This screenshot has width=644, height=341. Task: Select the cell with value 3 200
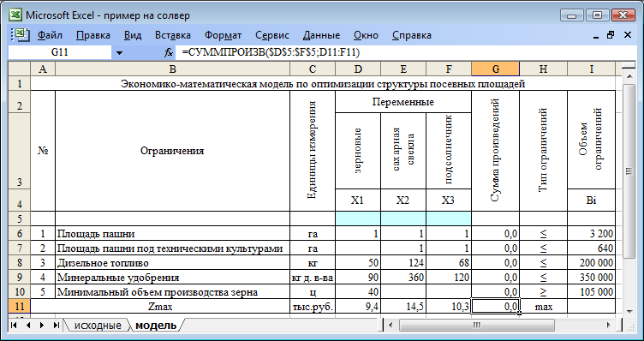[591, 234]
